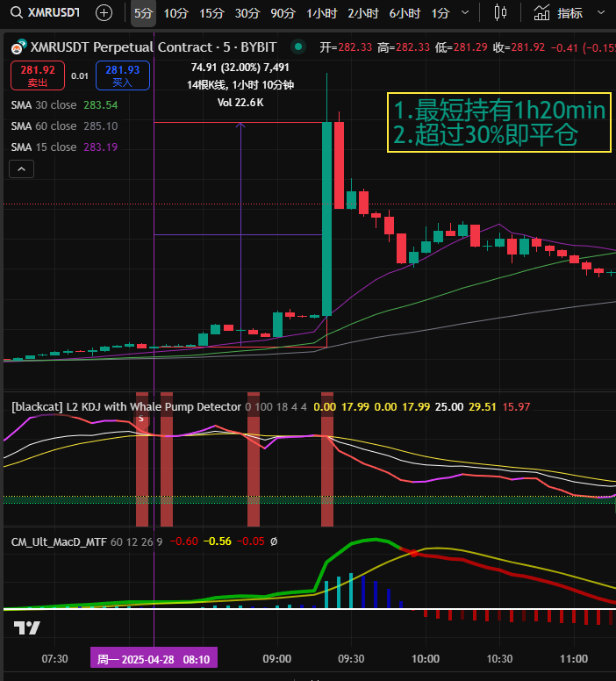The height and width of the screenshot is (681, 616).
Task: Switch to the 30分 timeframe
Action: pos(247,13)
